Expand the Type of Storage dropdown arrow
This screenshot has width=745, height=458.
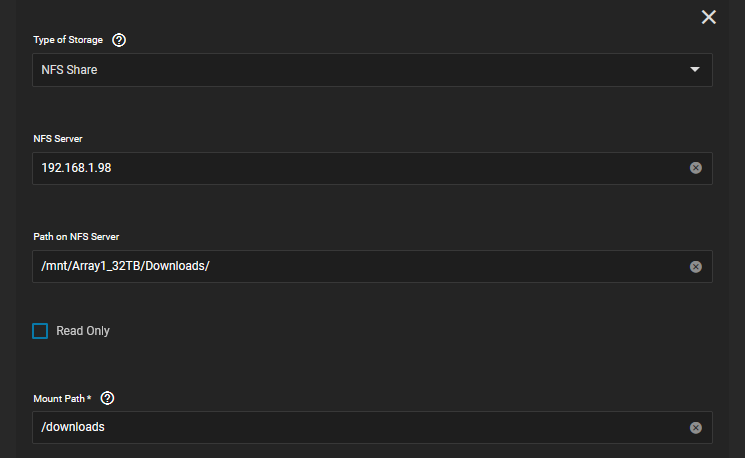[695, 70]
